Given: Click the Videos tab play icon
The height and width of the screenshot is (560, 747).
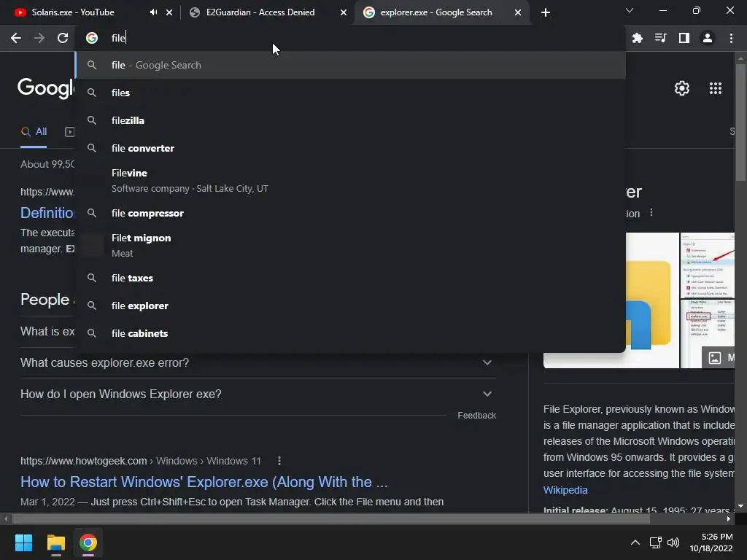Looking at the screenshot, I should click(69, 132).
